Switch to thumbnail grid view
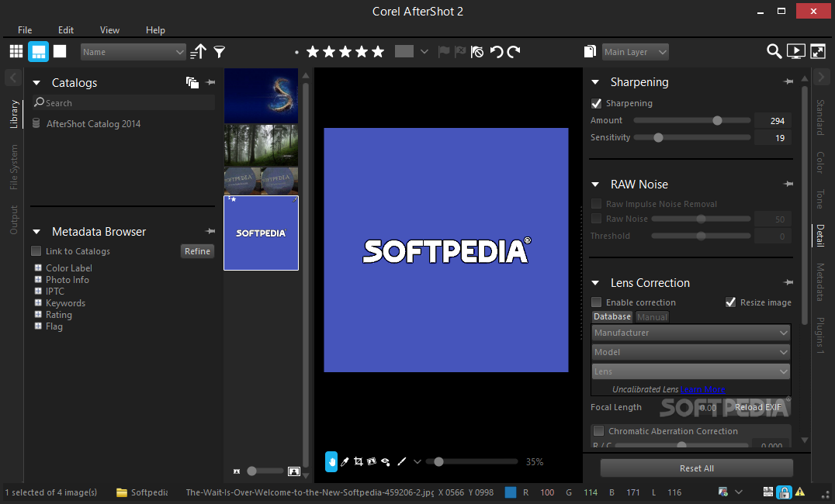835x504 pixels. tap(16, 52)
